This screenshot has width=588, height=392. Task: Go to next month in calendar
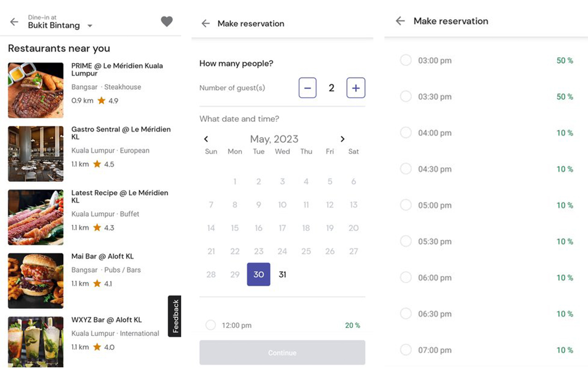(342, 139)
